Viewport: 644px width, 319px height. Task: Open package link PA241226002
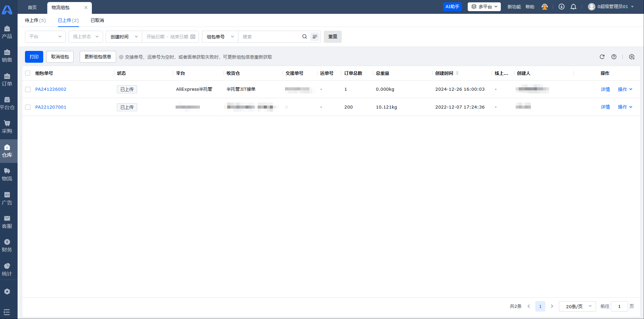(51, 89)
